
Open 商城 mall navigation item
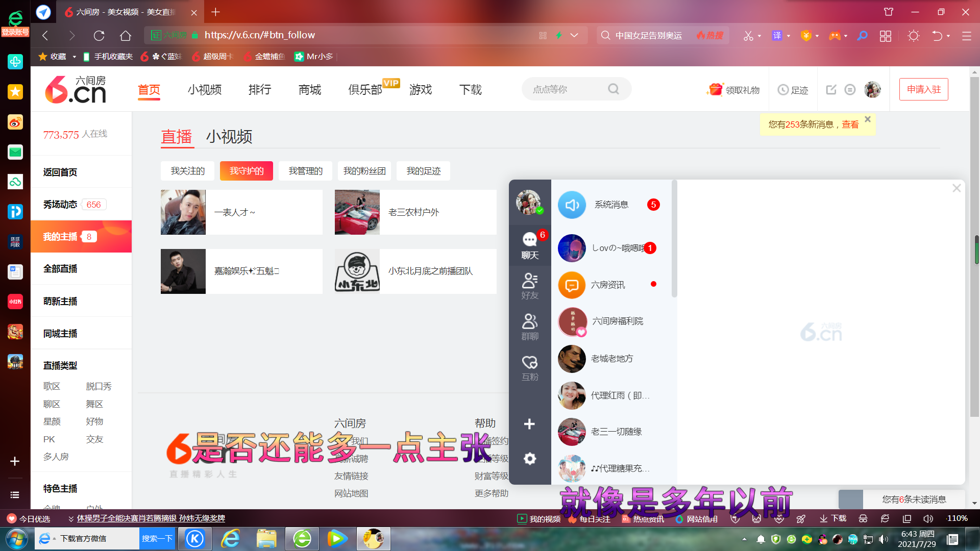pyautogui.click(x=310, y=90)
